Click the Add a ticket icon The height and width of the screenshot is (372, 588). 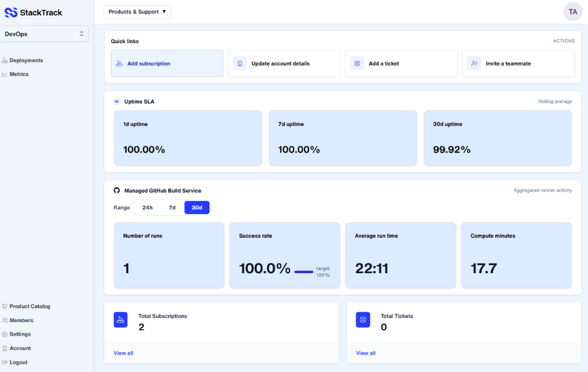point(357,63)
